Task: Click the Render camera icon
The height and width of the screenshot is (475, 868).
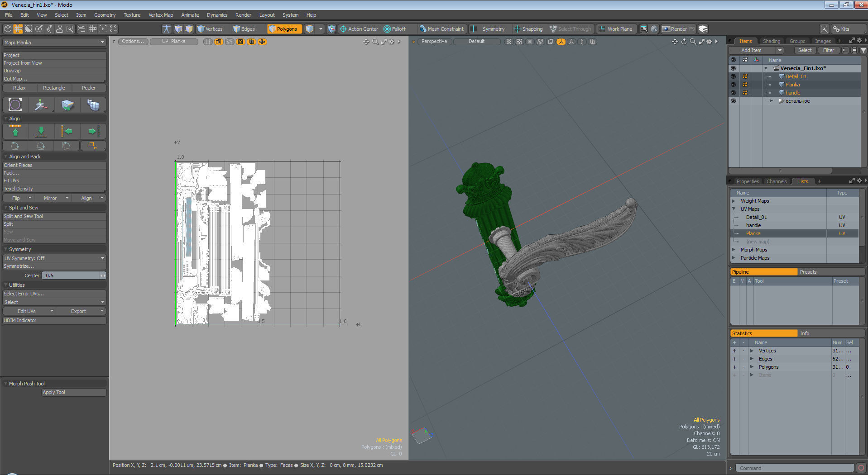Action: click(x=678, y=29)
